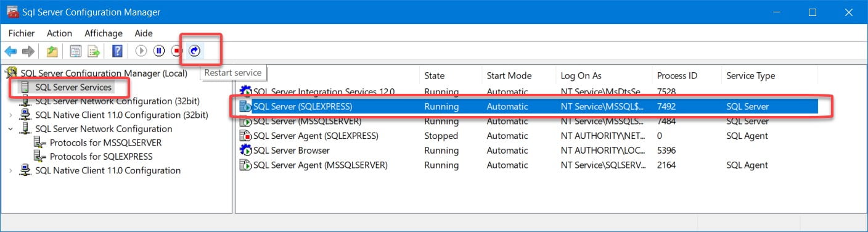This screenshot has height=232, width=868.
Task: Click the SQL Server Agent (MSSQLSERVER) service icon
Action: [245, 165]
